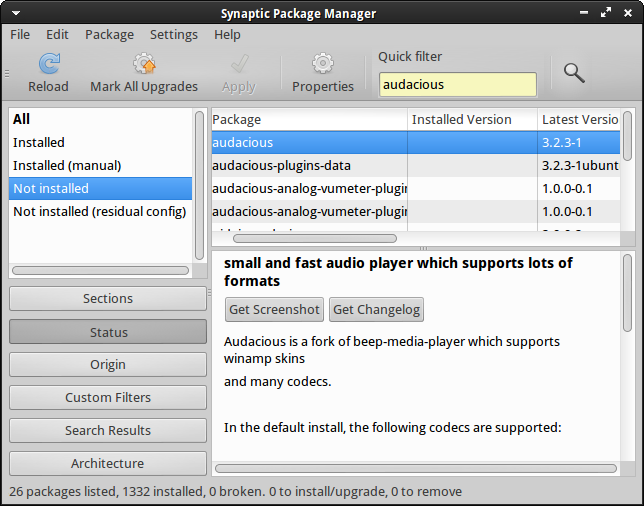
Task: Select the Not installed filter
Action: coord(100,189)
